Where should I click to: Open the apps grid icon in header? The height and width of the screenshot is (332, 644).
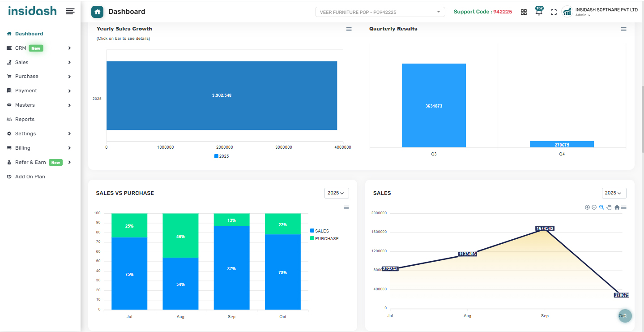point(524,12)
